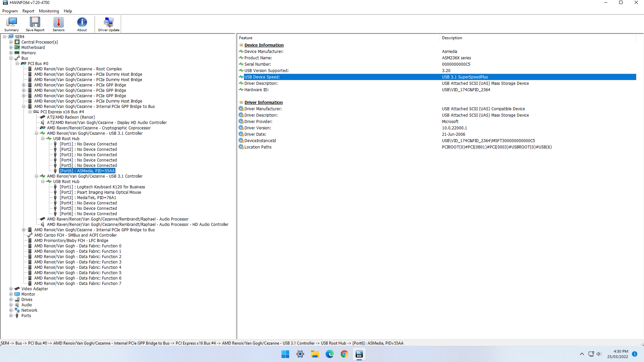Viewport: 644px width, 362px height.
Task: Expand the Central Processor(s) node
Action: [x=11, y=42]
